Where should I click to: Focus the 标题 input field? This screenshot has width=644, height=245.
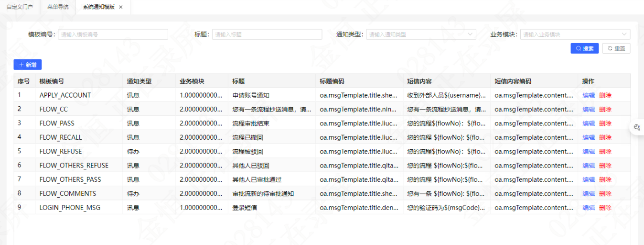point(267,34)
